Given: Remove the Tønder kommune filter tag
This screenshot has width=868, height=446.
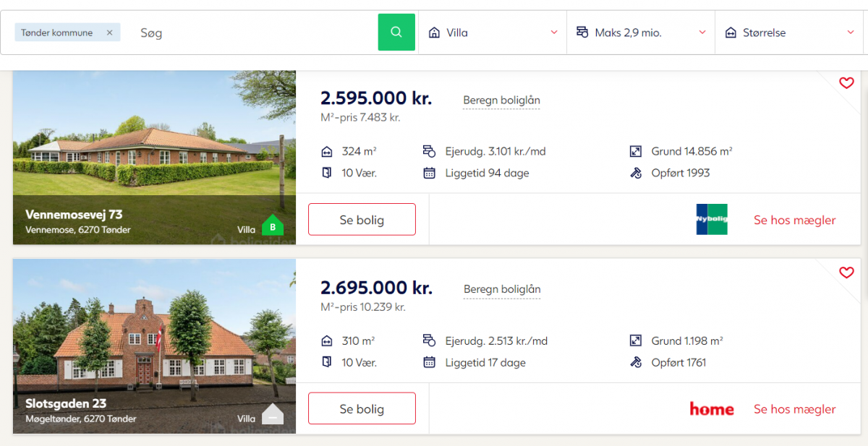Looking at the screenshot, I should pyautogui.click(x=109, y=33).
